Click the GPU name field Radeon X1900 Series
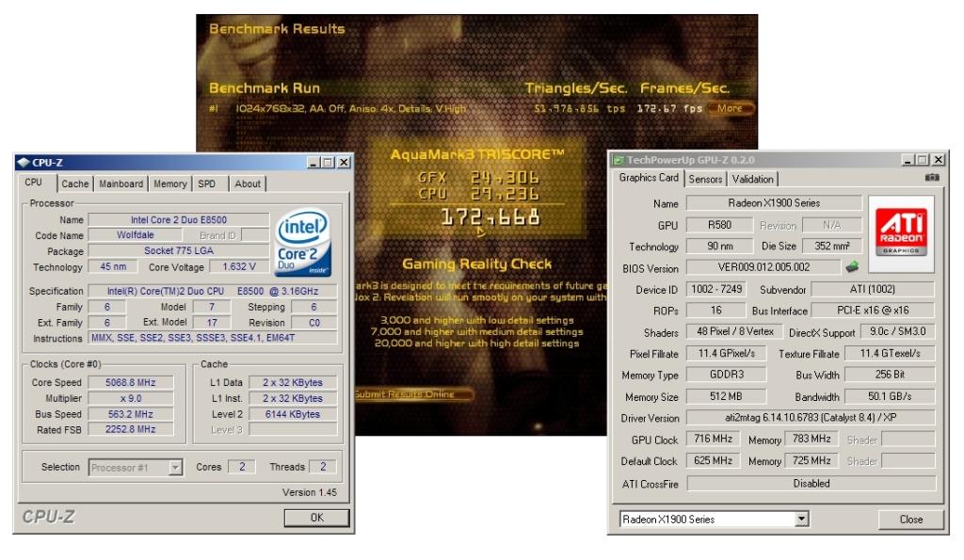964x560 pixels. click(774, 203)
